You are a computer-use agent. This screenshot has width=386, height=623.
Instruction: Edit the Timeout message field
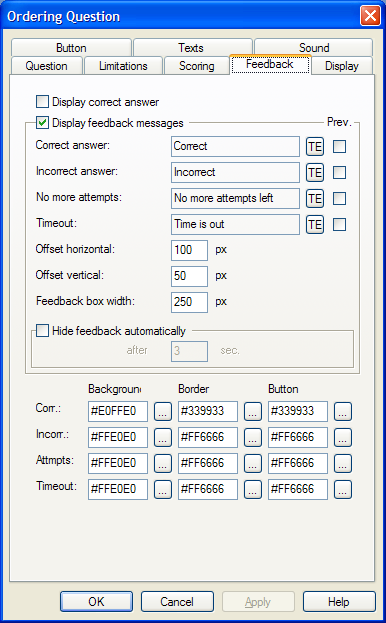click(x=235, y=224)
